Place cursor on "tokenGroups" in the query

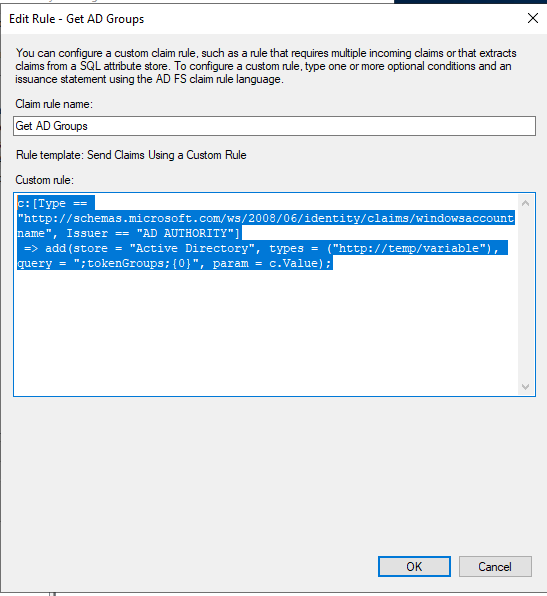[x=122, y=263]
